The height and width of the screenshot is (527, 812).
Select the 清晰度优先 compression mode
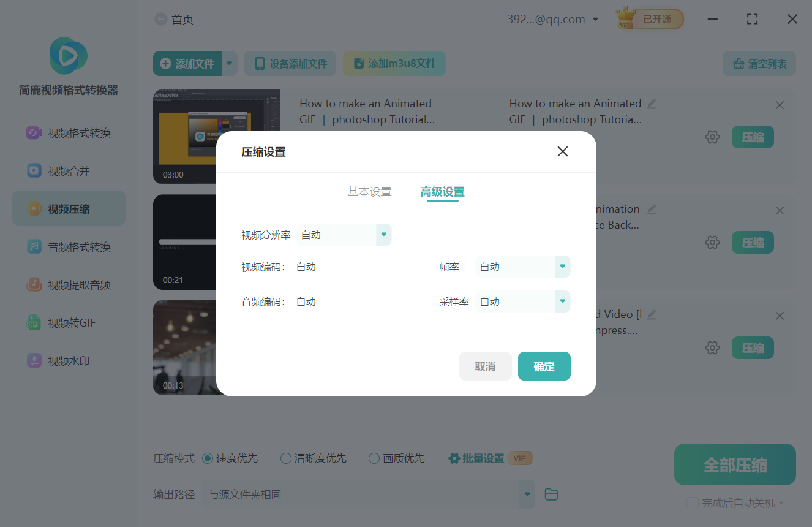click(313, 458)
